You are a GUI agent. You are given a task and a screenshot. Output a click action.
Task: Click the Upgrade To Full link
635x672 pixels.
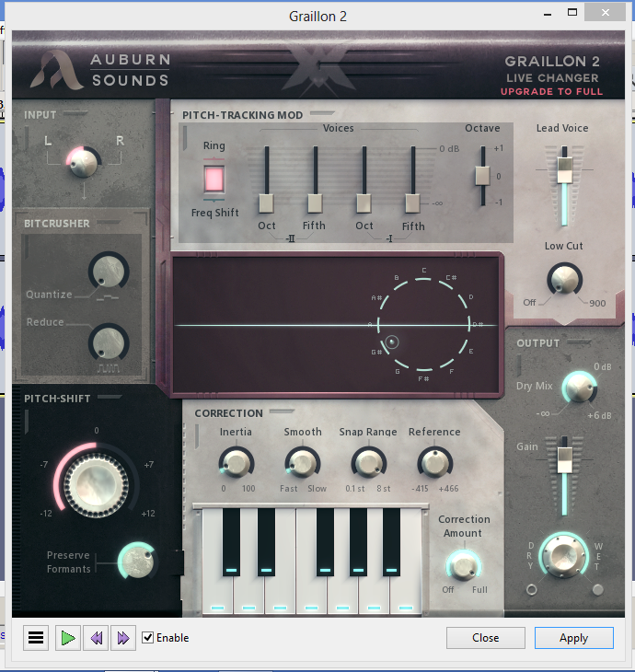[551, 91]
